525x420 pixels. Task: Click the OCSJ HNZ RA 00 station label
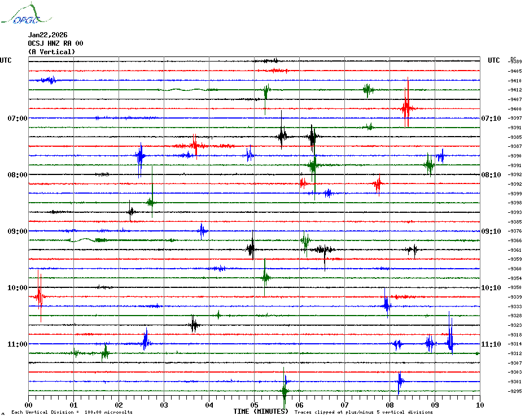[x=55, y=43]
